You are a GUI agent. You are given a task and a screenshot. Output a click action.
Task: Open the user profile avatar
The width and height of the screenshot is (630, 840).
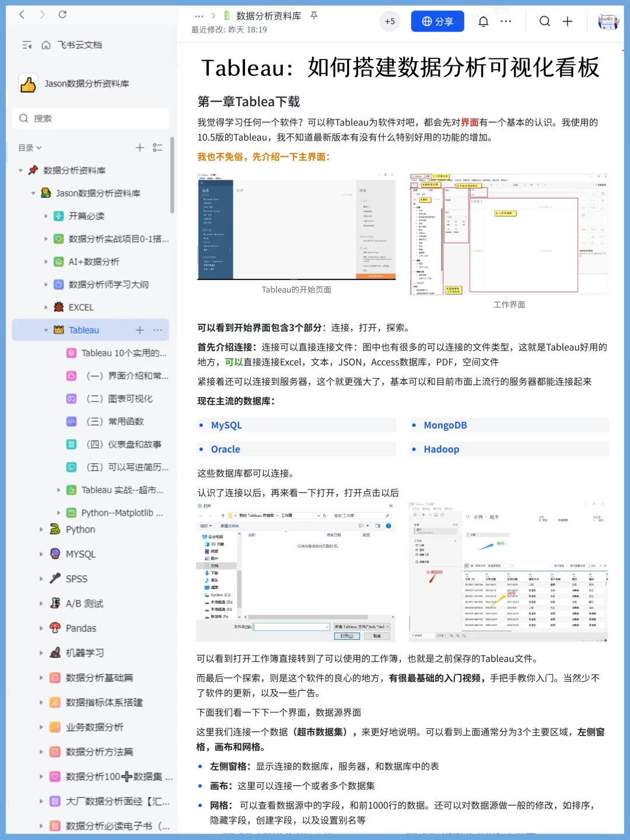coord(608,22)
